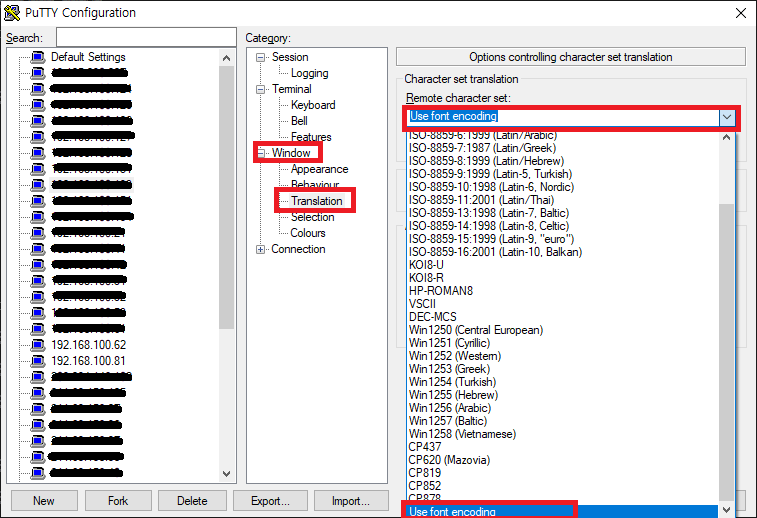Open the Window category
The image size is (757, 518).
(291, 153)
